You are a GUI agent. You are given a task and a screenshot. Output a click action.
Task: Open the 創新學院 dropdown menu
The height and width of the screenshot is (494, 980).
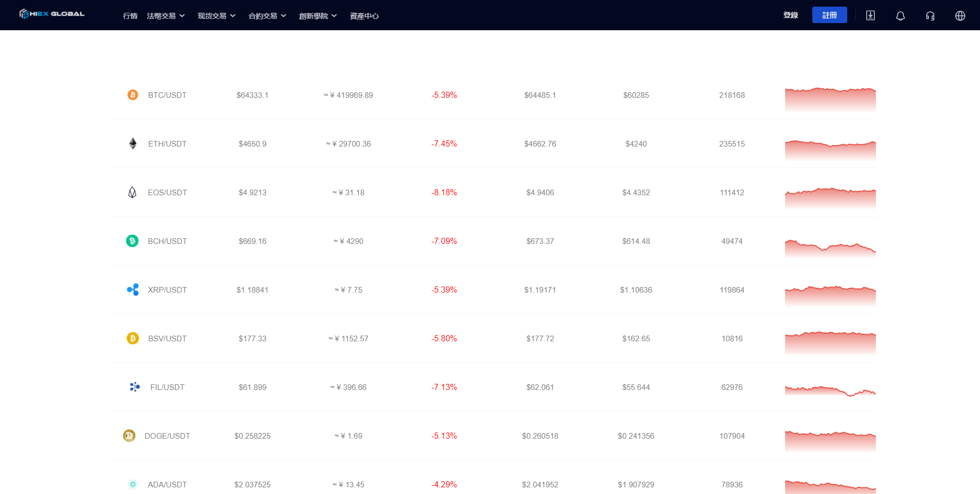pos(318,16)
